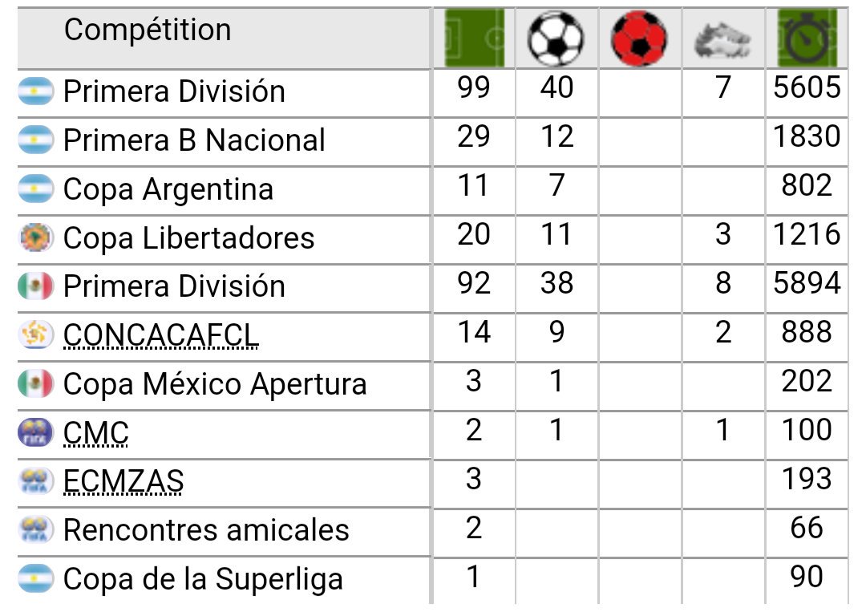Viewport: 866px width, 616px height.
Task: Open the ECMZAS abbreviation link
Action: (x=123, y=480)
